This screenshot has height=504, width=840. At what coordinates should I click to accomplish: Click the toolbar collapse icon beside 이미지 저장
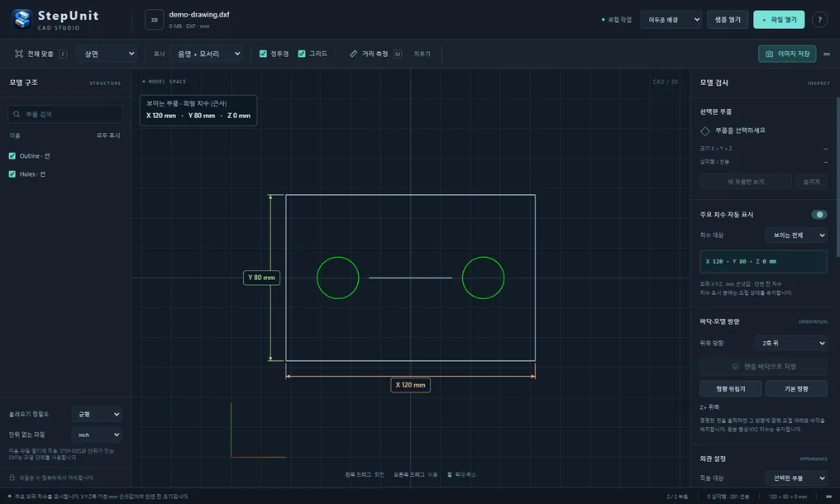827,54
